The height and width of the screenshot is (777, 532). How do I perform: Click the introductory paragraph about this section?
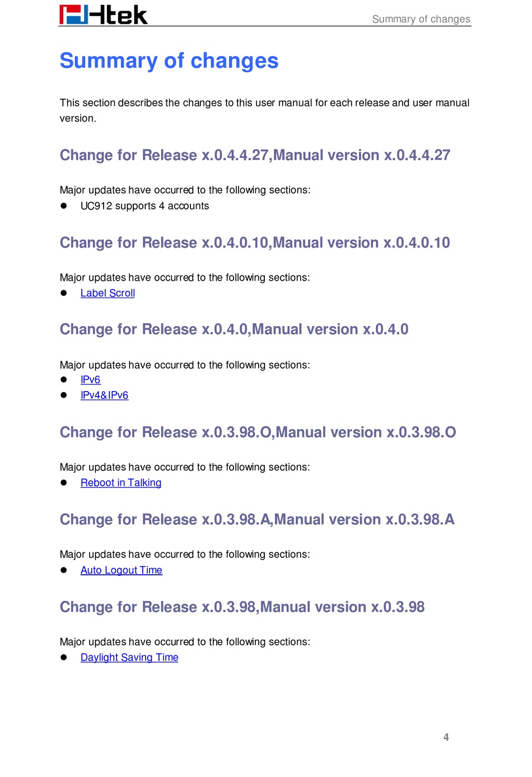[264, 110]
